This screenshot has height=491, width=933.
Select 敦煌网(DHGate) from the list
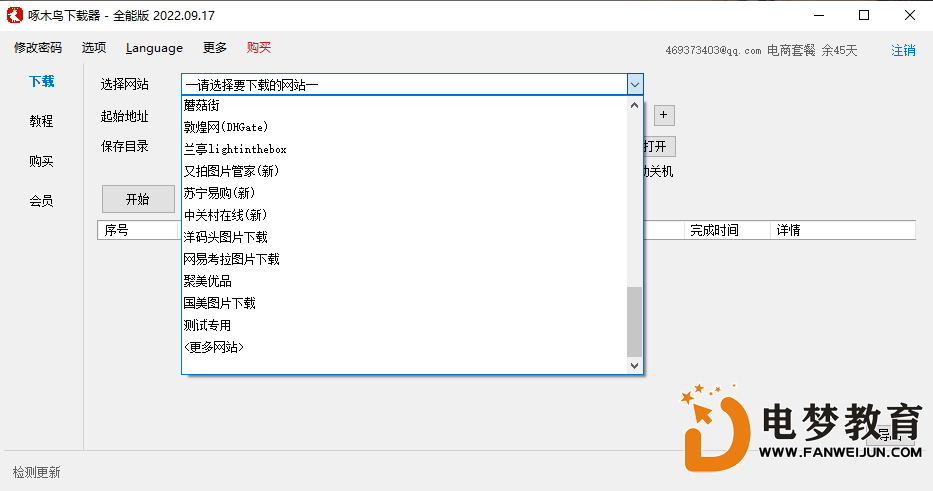tap(405, 127)
